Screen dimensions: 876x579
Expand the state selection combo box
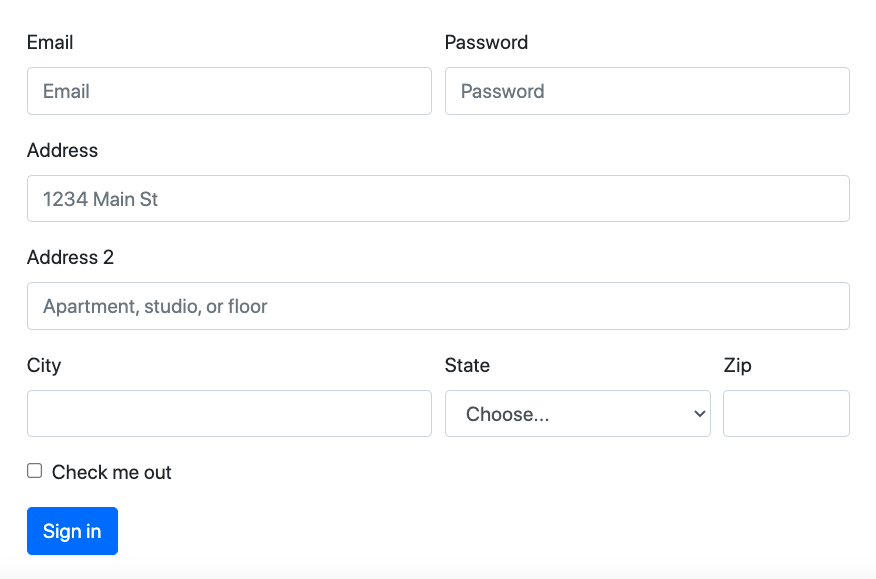click(577, 413)
